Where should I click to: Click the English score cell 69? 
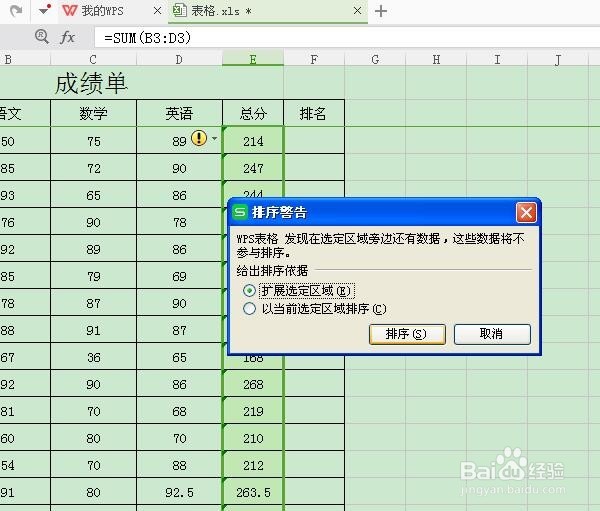[179, 276]
